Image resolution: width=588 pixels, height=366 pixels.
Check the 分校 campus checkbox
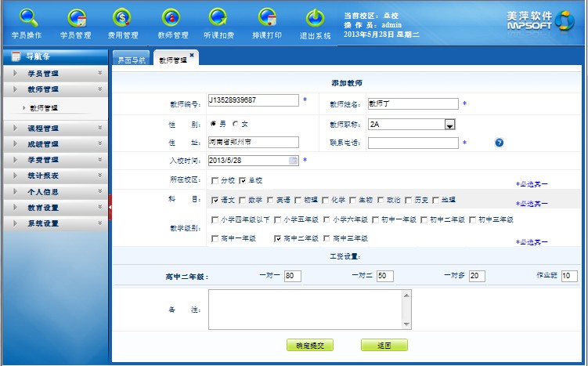[215, 180]
